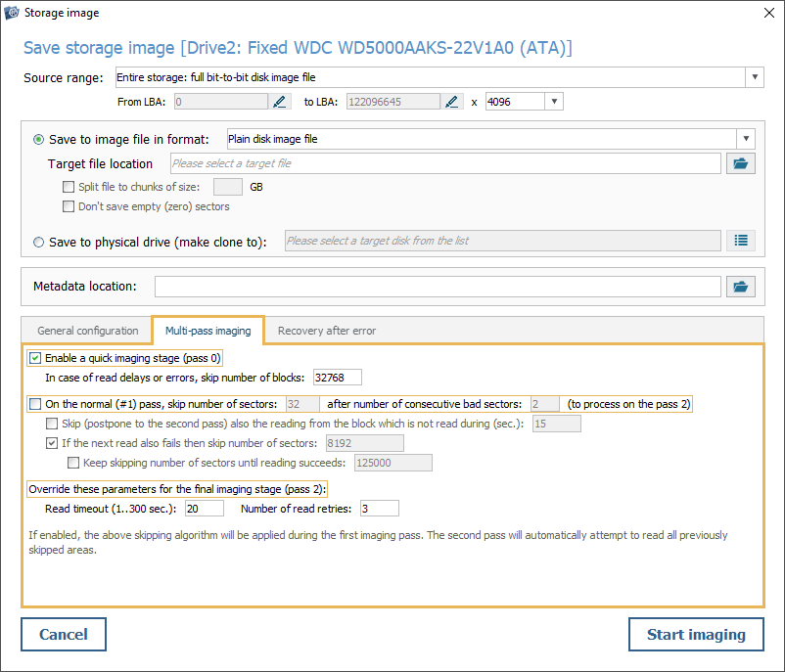Expand the 4096 sector size dropdown
This screenshot has width=785, height=672.
click(554, 101)
